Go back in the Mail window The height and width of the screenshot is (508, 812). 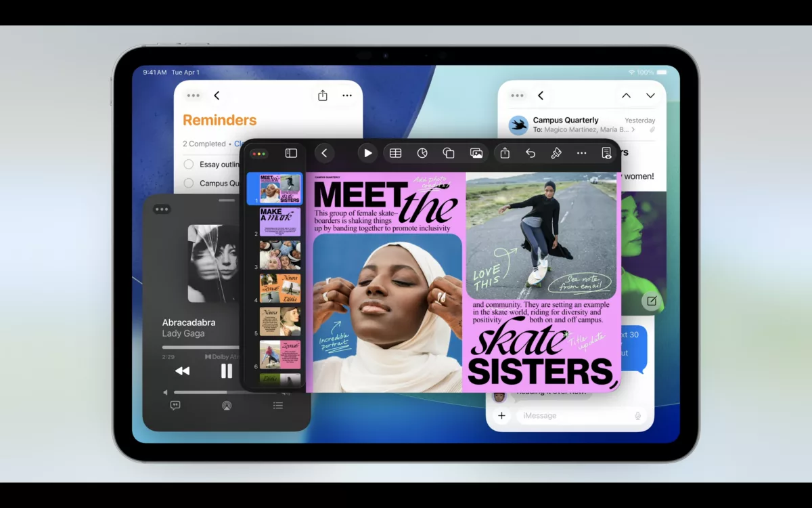pyautogui.click(x=541, y=96)
